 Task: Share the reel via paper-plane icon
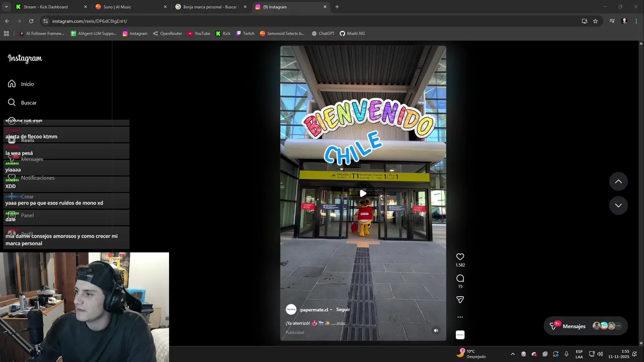pyautogui.click(x=460, y=300)
